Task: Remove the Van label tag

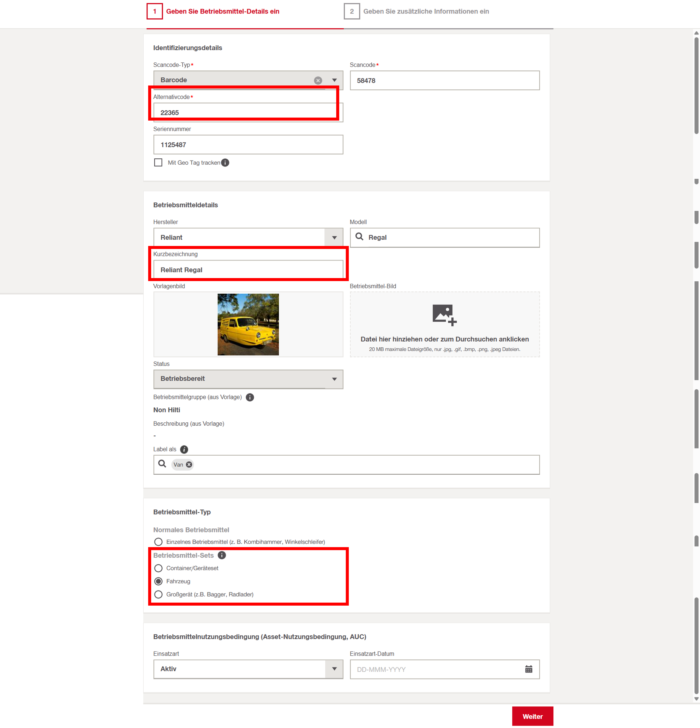Action: coord(189,465)
